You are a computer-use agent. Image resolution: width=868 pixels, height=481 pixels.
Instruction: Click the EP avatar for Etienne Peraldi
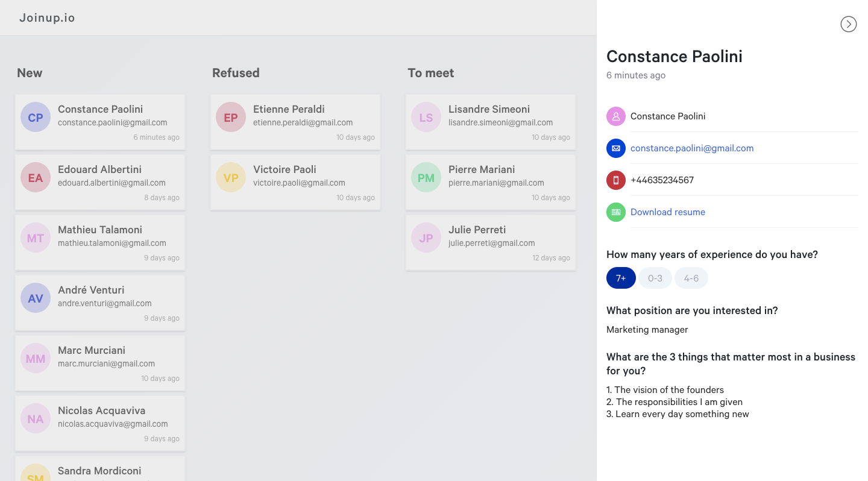coord(231,117)
